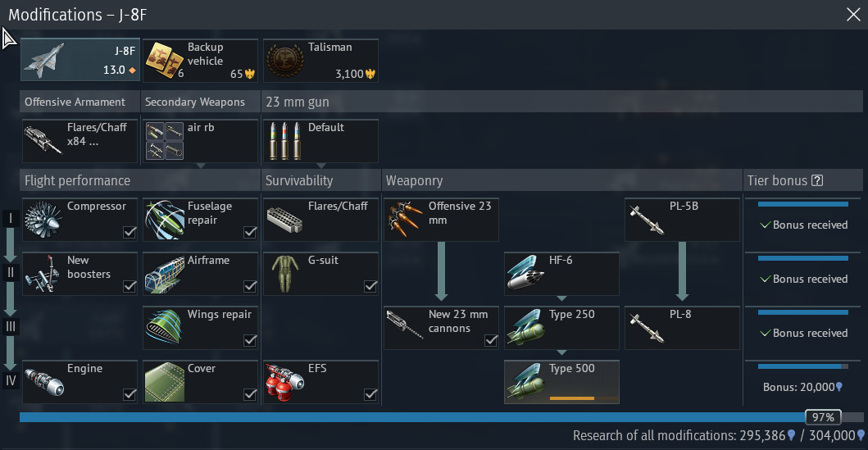
Task: Open the Flares/Chaff x84 offensive armament selector
Action: [80, 141]
